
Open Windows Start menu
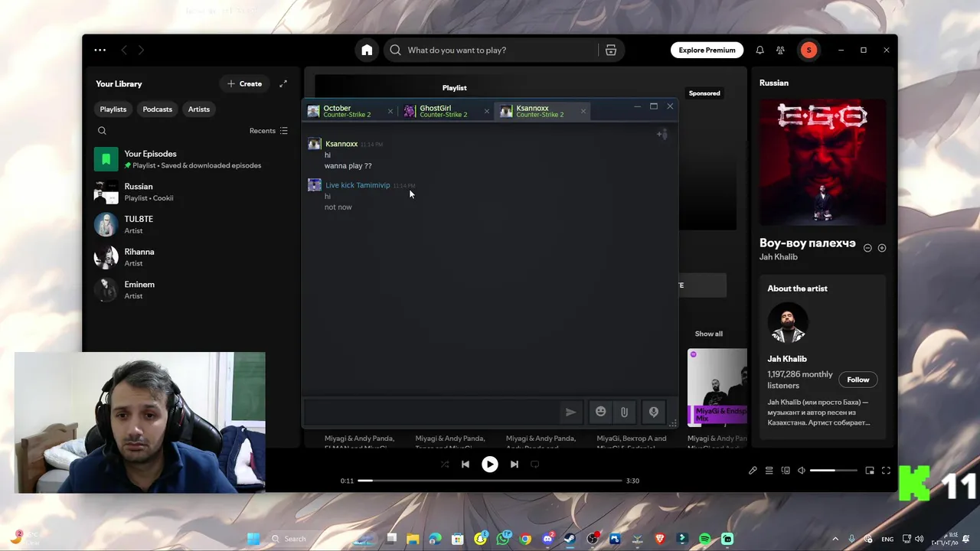point(253,539)
